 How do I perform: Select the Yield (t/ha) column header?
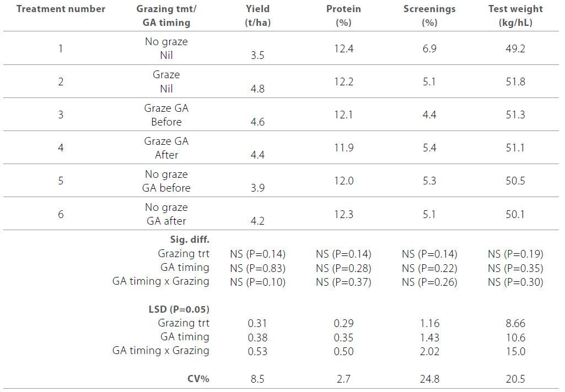click(x=257, y=15)
